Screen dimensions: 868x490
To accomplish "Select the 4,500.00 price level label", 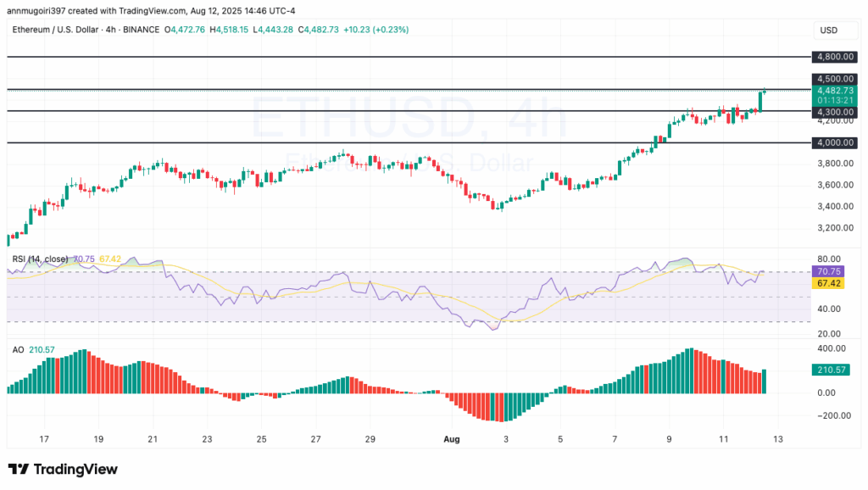I will click(x=835, y=79).
